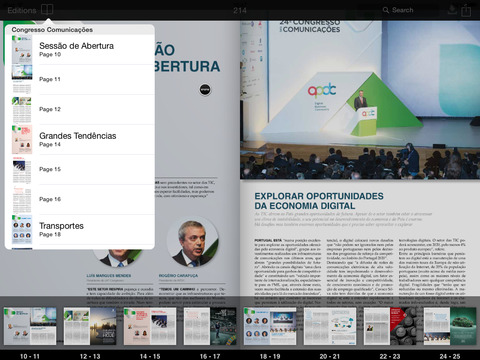Select Page 11 thumbnail in contents list
480x360 pixels.
tap(22, 79)
